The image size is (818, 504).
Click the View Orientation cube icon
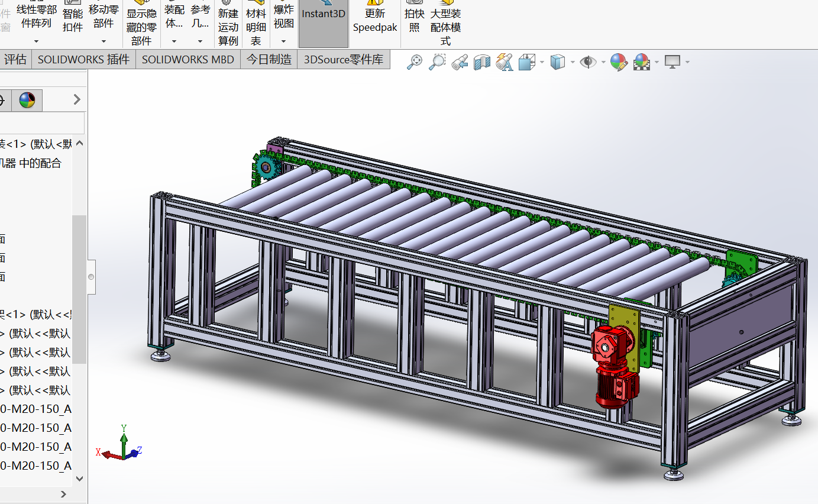click(526, 62)
